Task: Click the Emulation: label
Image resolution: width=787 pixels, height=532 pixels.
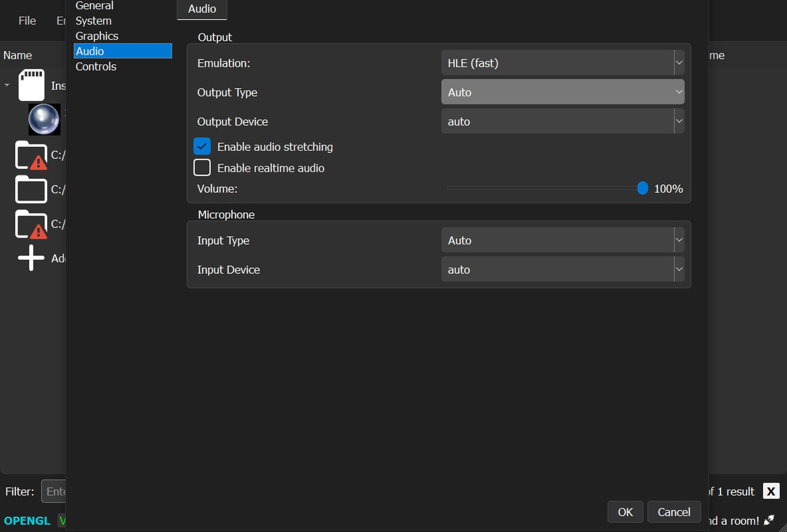Action: (224, 63)
